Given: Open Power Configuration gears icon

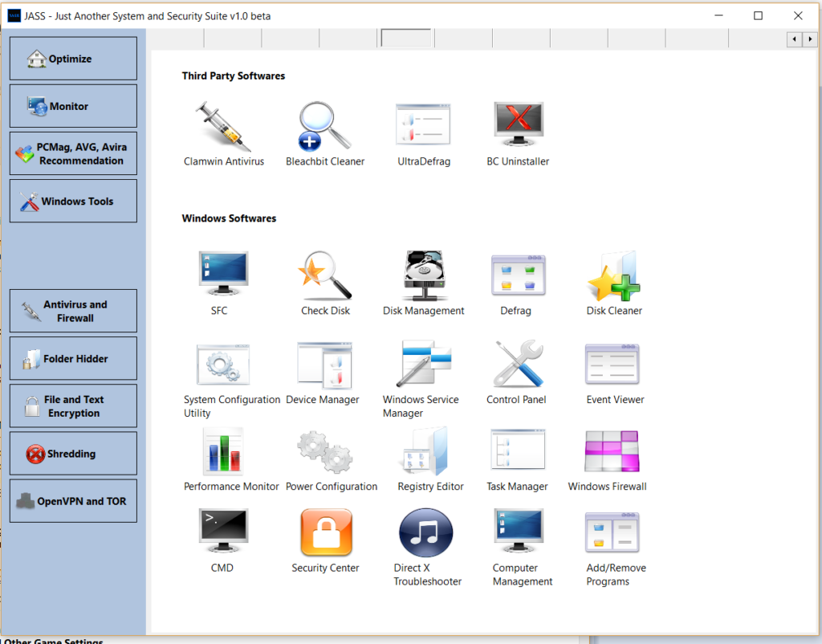Looking at the screenshot, I should coord(324,451).
